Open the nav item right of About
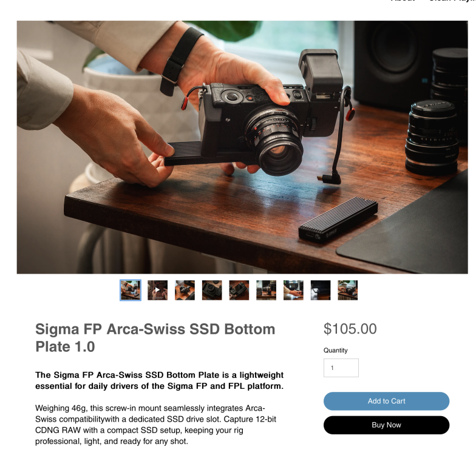 [452, 1]
